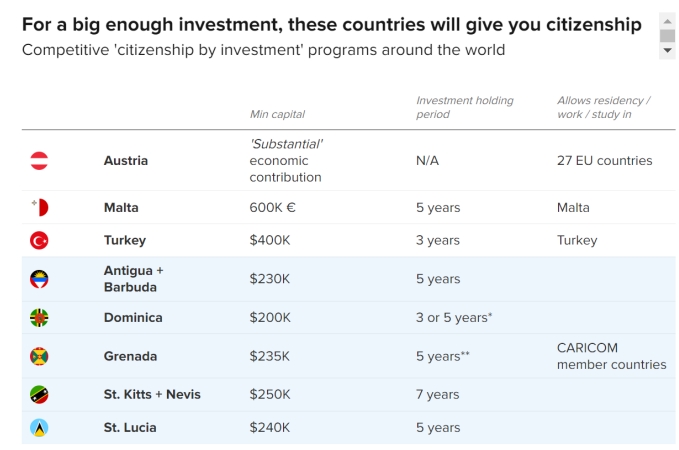
Task: Click the St. Kitts + Nevis flag icon
Action: (x=39, y=395)
